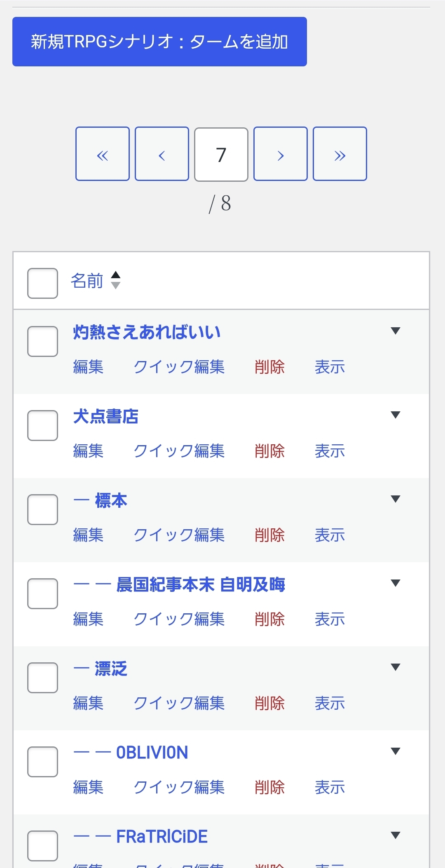Viewport: 445px width, 868px height.
Task: Add a new TRPG scenario term
Action: point(159,42)
